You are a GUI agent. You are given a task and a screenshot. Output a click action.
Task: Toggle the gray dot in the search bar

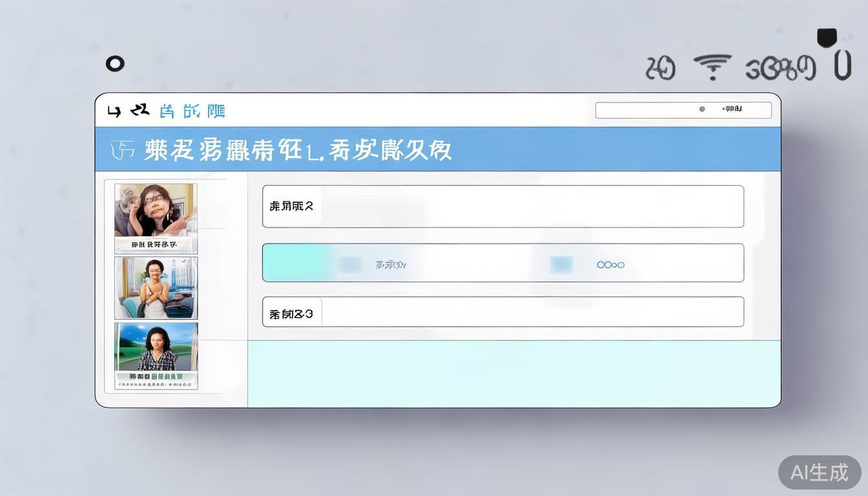click(x=701, y=109)
